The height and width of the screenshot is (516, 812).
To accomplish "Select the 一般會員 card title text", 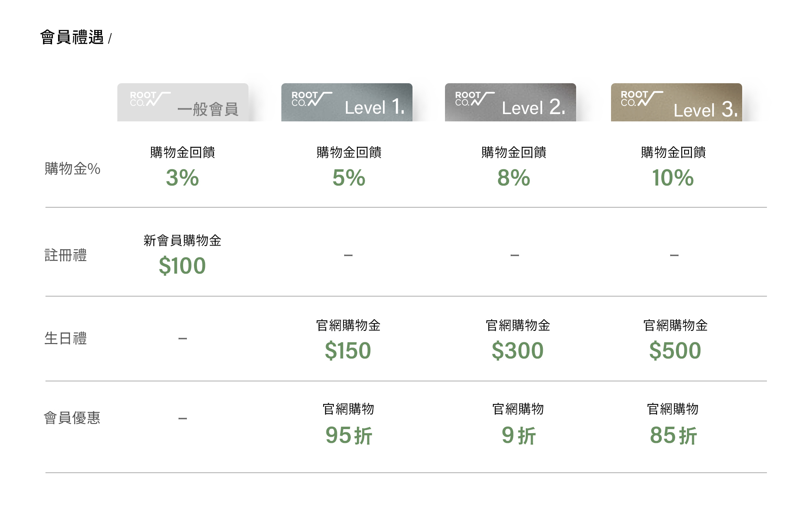I will tap(207, 109).
